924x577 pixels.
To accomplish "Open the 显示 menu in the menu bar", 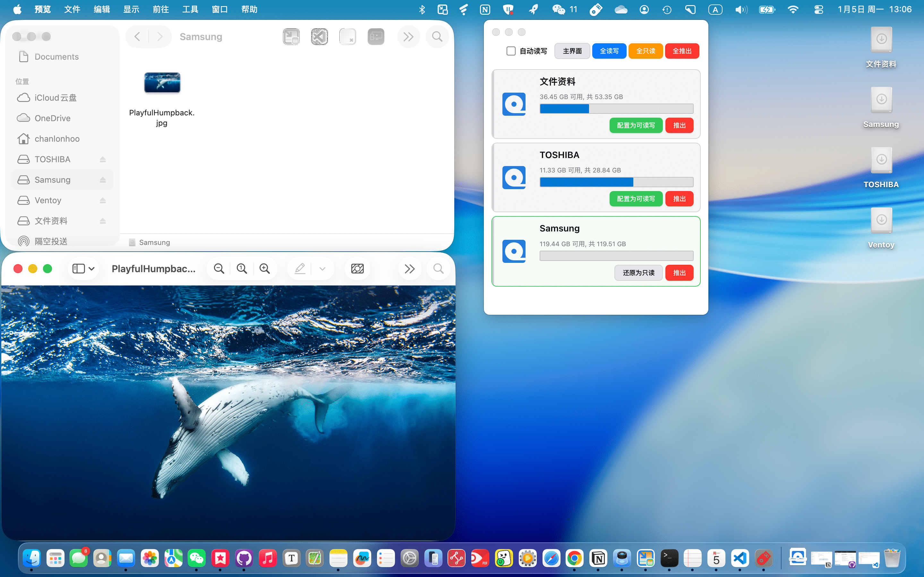I will click(x=131, y=9).
